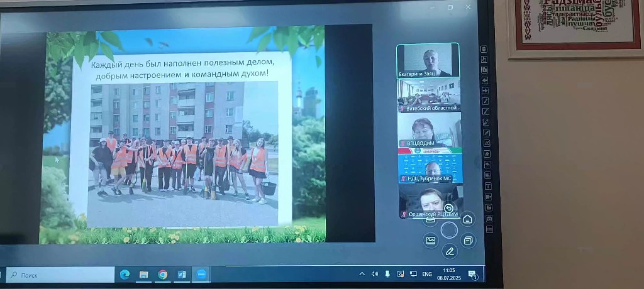Open the floating multi-window button
Screen dimensions: 644x289
point(468,240)
